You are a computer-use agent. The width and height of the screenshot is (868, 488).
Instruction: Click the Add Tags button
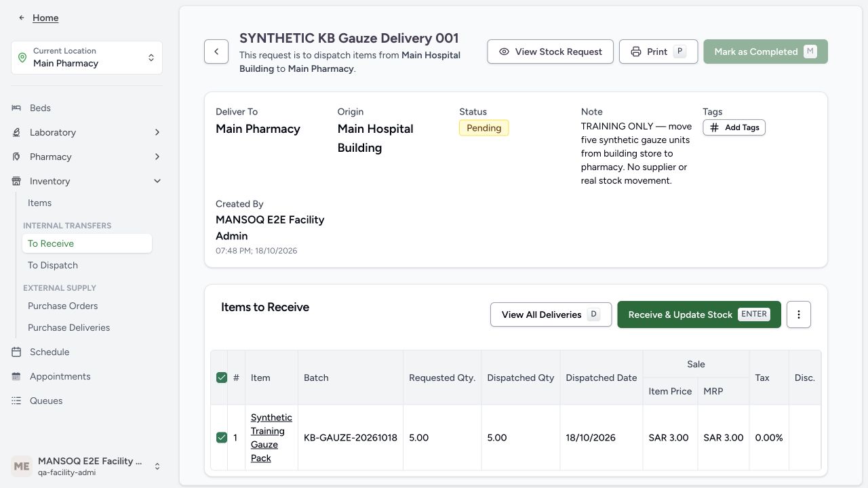(734, 127)
